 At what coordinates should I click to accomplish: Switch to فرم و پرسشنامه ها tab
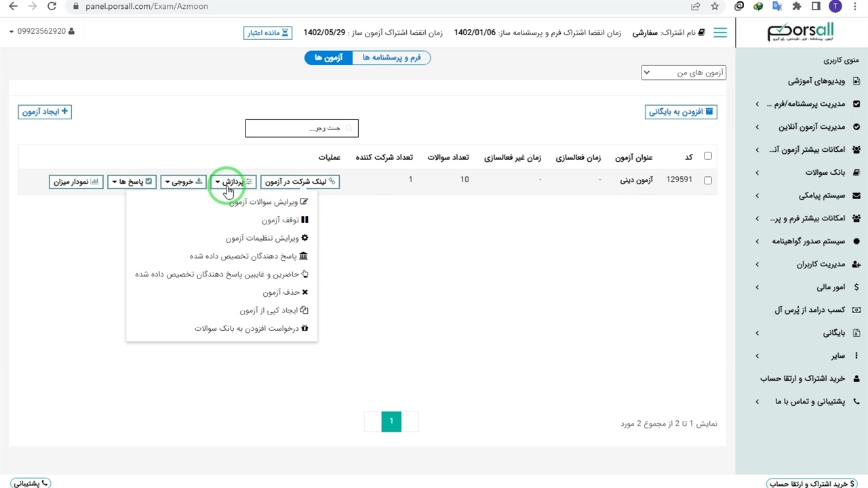click(x=391, y=58)
